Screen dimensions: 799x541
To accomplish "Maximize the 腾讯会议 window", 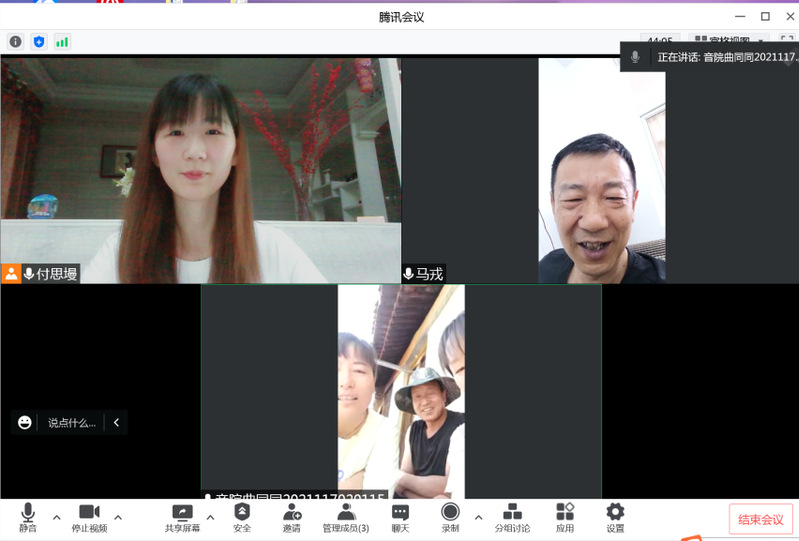I will pyautogui.click(x=765, y=16).
